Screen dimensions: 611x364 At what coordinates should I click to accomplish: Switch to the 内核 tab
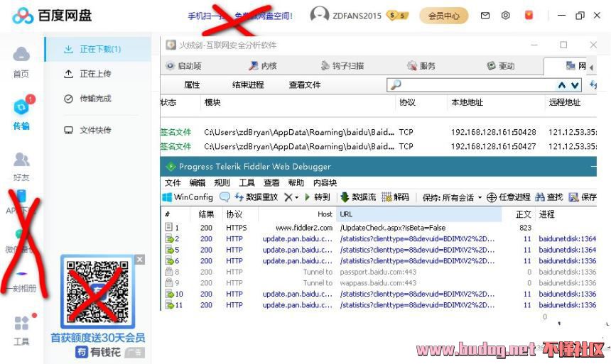(x=263, y=66)
